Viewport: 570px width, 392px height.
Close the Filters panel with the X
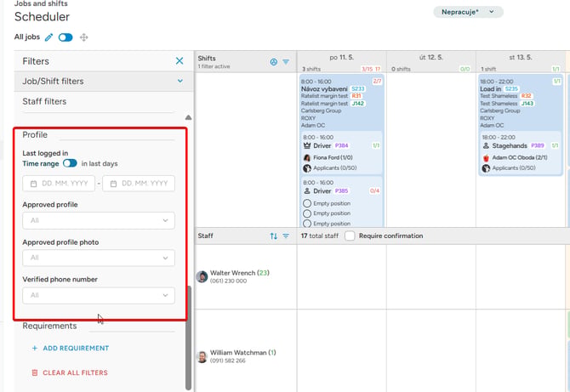point(180,60)
